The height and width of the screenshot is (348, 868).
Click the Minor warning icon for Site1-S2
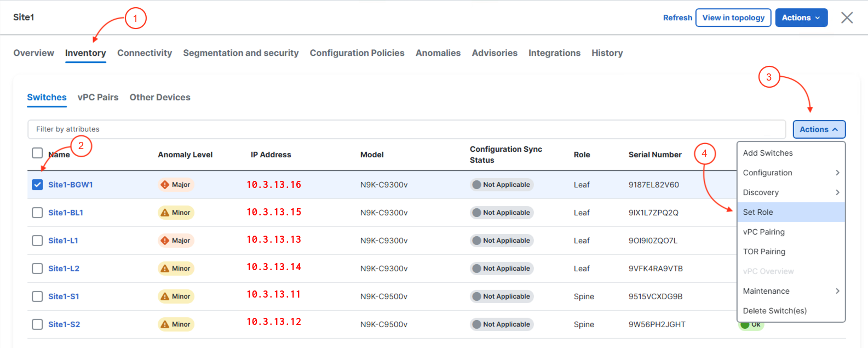pyautogui.click(x=165, y=324)
